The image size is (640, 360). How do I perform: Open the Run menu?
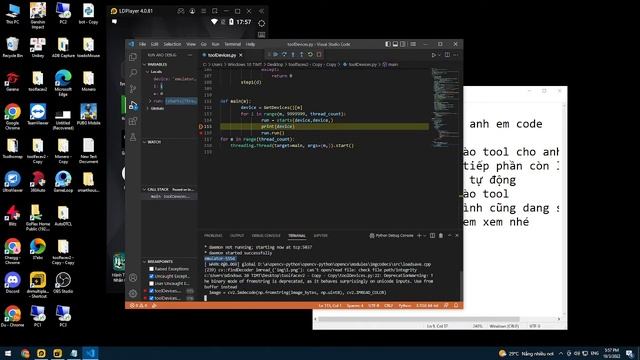[x=216, y=44]
